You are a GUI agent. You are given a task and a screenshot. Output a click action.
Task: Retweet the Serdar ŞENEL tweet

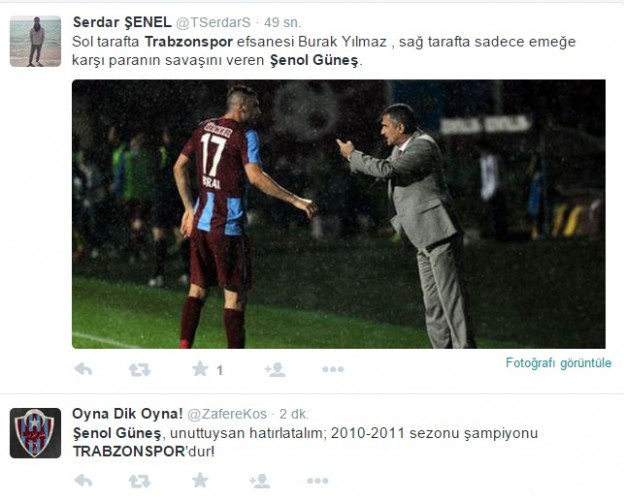click(x=140, y=370)
